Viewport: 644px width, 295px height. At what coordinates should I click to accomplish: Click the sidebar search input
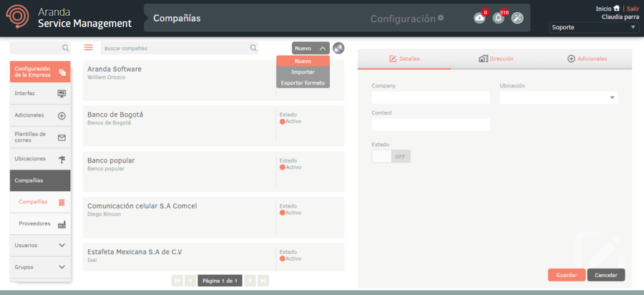(40, 48)
